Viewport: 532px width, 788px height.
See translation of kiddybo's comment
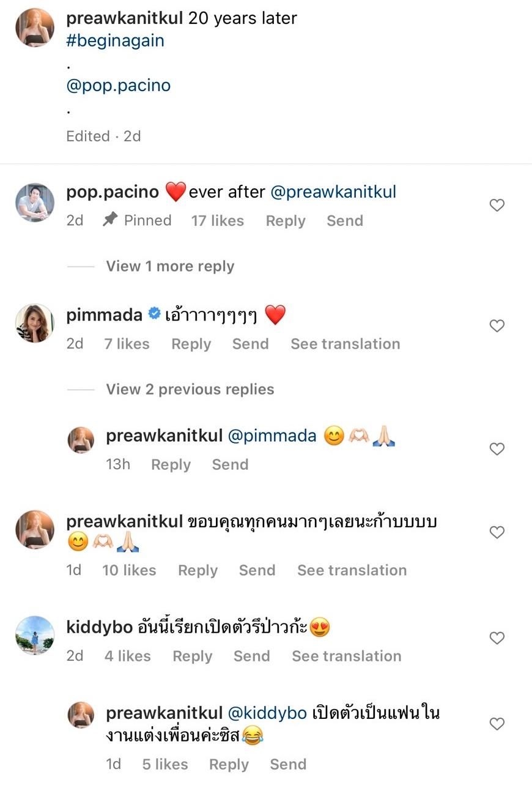346,656
